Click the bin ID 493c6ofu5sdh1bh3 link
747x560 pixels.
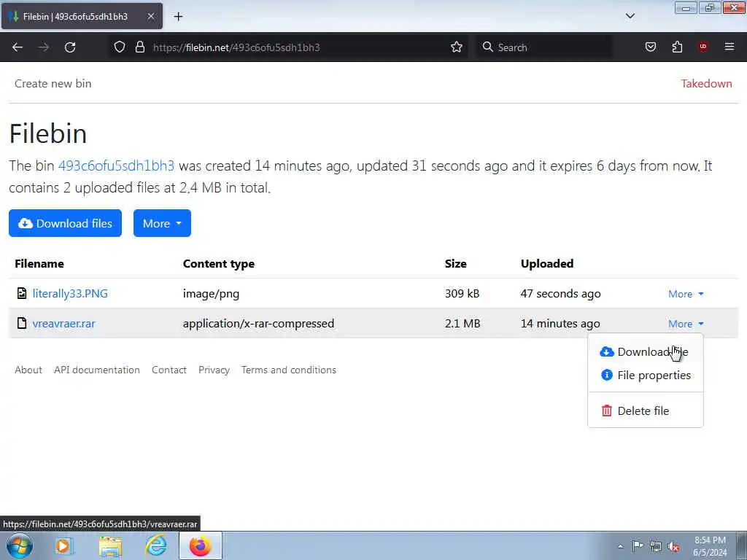[x=116, y=166]
